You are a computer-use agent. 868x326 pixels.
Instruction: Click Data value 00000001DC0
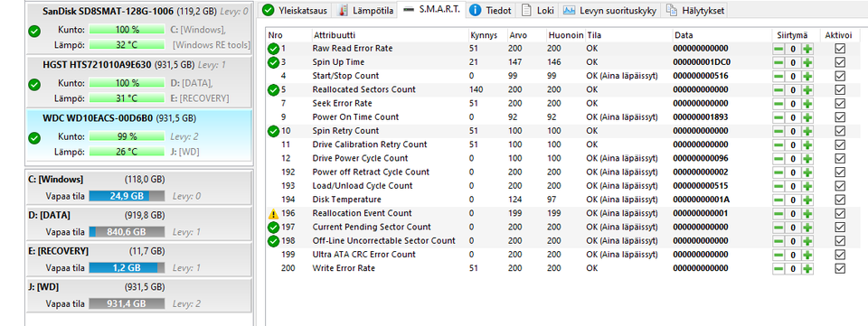[702, 62]
